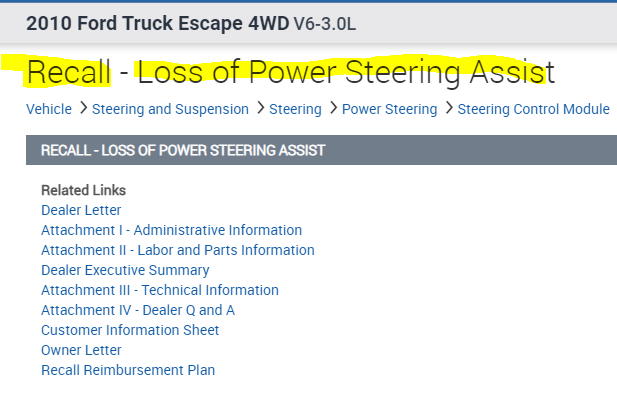Open the Dealer Letter link
This screenshot has height=404, width=617.
81,210
